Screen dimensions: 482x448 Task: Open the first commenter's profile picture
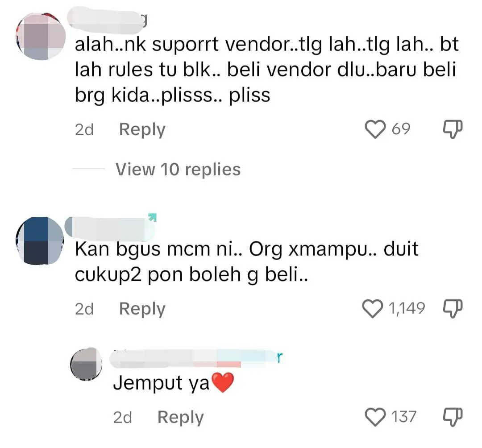pyautogui.click(x=41, y=36)
